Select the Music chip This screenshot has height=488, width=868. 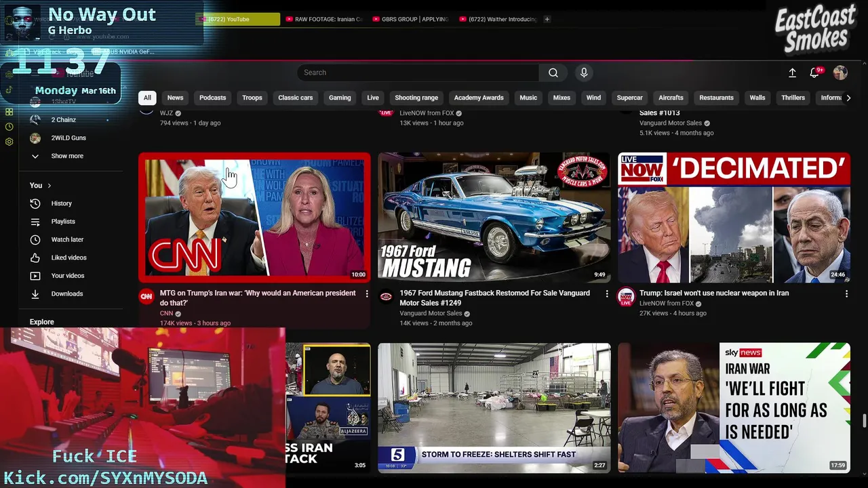pos(528,98)
